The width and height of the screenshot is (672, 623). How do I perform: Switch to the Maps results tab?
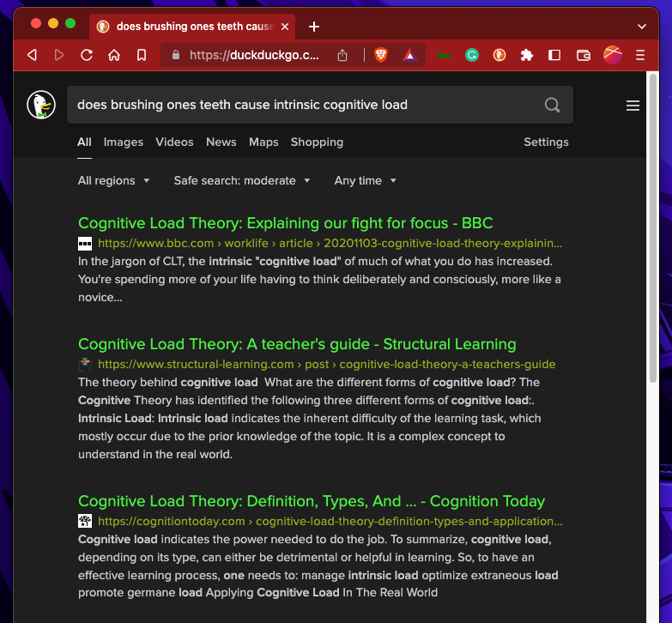263,142
